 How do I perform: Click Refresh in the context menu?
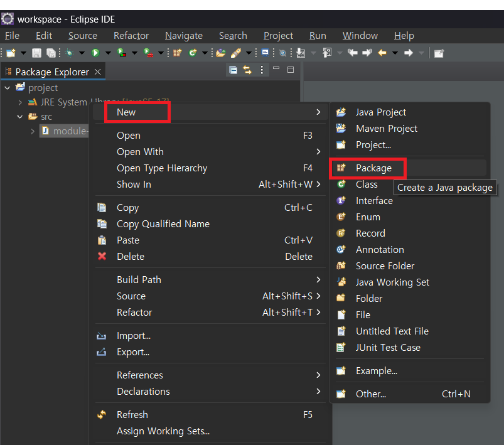pos(210,415)
